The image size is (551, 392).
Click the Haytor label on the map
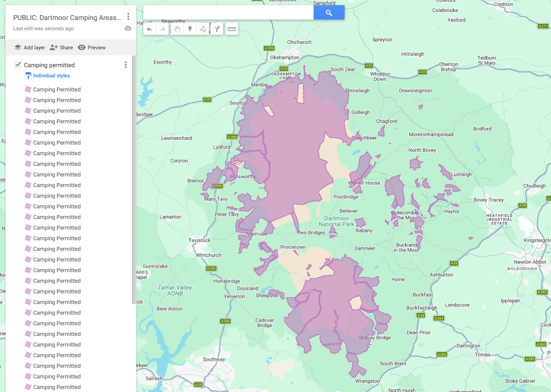coord(452,211)
